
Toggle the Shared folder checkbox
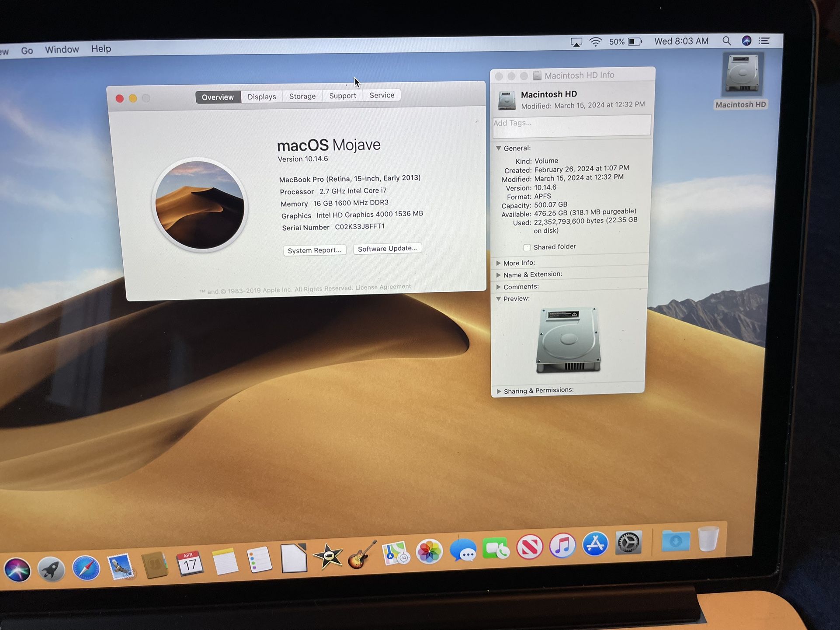coord(527,248)
